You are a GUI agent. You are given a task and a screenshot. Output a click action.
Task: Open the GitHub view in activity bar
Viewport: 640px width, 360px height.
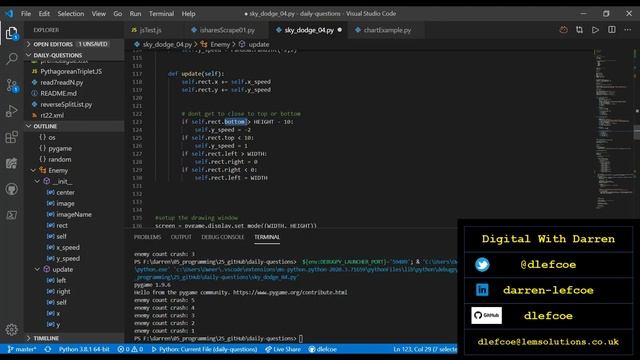click(x=11, y=189)
